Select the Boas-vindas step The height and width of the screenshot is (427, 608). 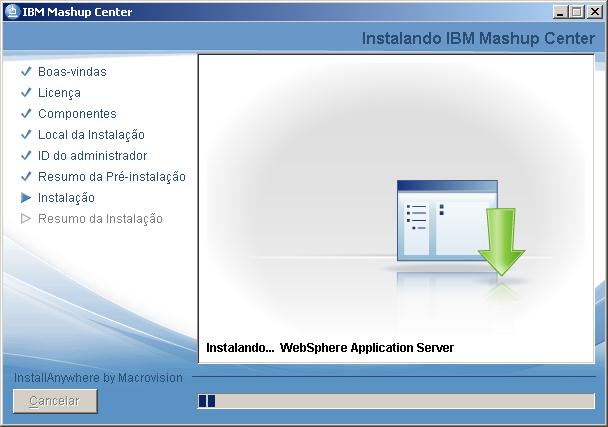click(72, 72)
